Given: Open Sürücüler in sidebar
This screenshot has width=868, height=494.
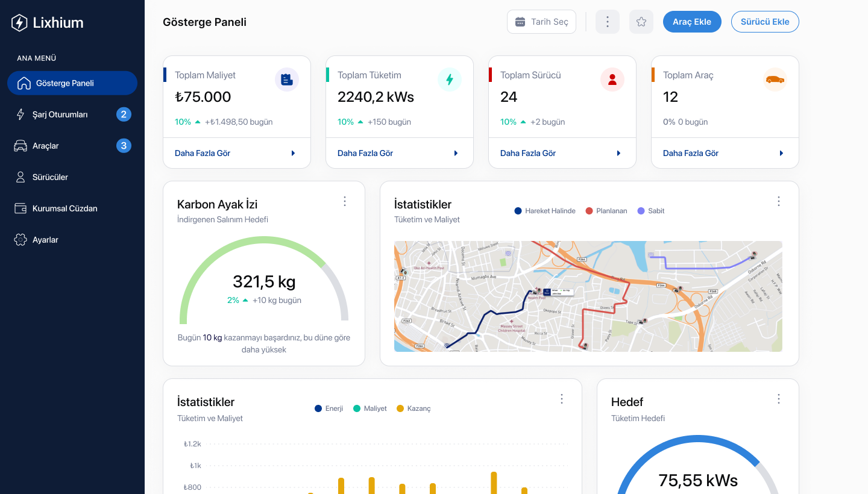Looking at the screenshot, I should pyautogui.click(x=72, y=177).
